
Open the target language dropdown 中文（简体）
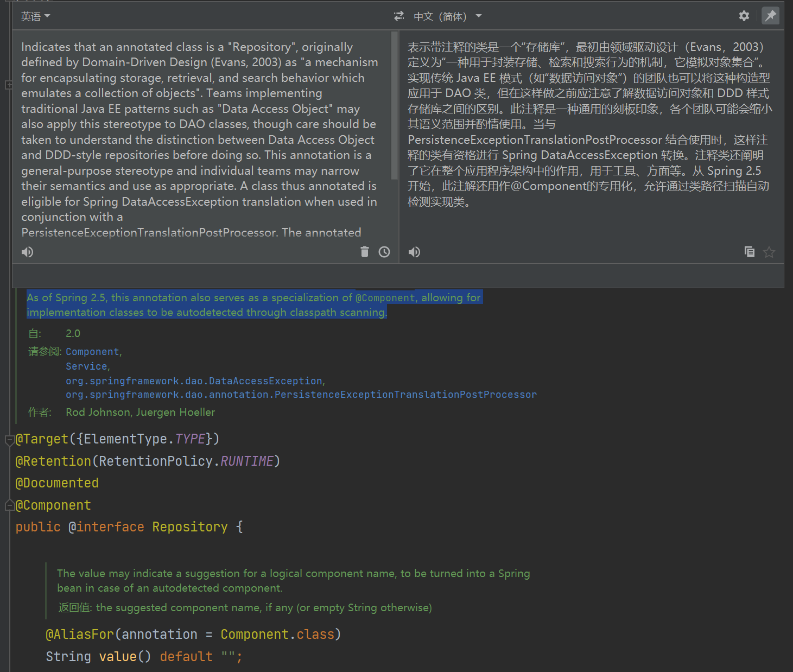448,16
